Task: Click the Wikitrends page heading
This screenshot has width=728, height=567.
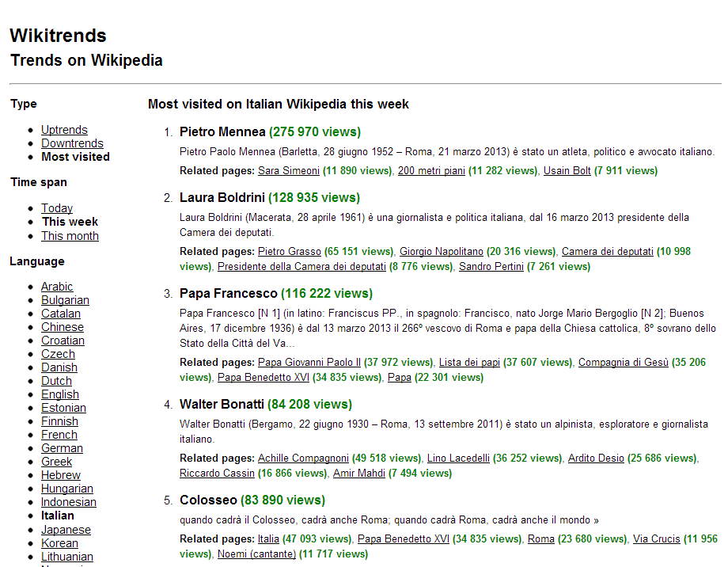Action: click(x=58, y=36)
